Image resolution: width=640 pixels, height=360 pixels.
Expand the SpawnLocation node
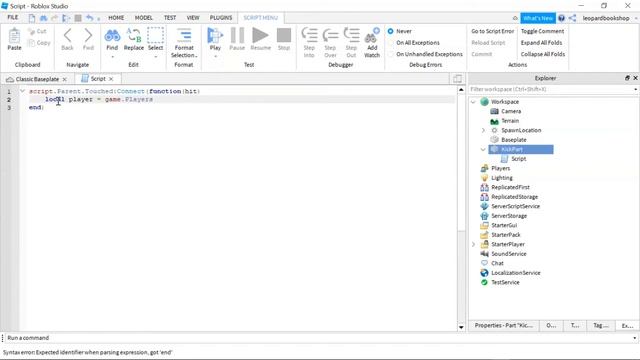(483, 130)
